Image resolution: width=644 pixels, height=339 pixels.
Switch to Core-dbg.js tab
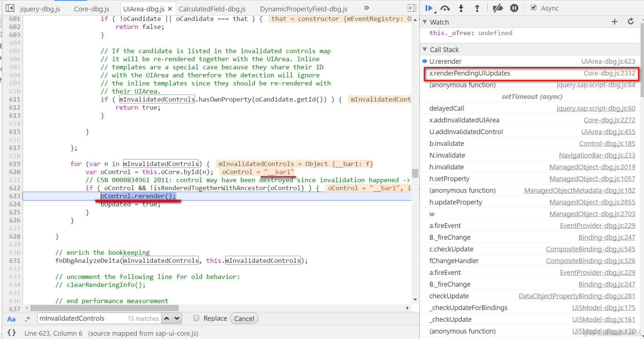pyautogui.click(x=92, y=9)
